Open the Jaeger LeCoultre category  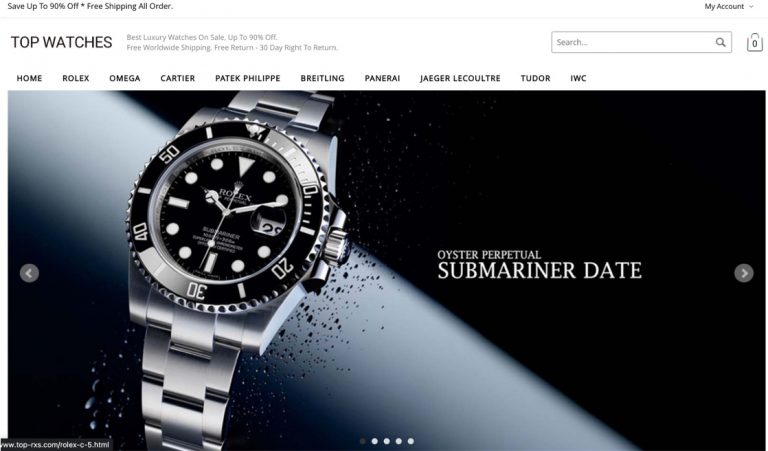click(460, 78)
